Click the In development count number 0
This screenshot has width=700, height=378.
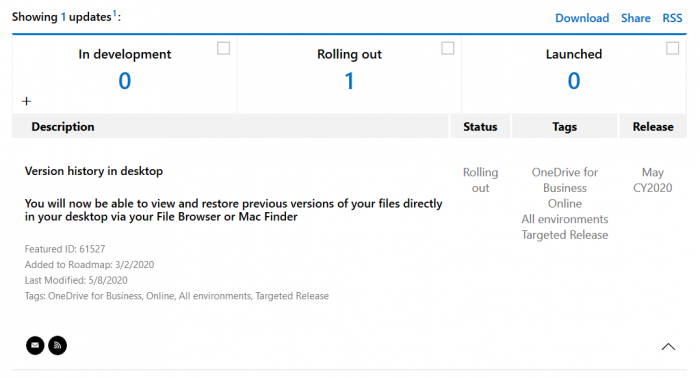(x=125, y=81)
